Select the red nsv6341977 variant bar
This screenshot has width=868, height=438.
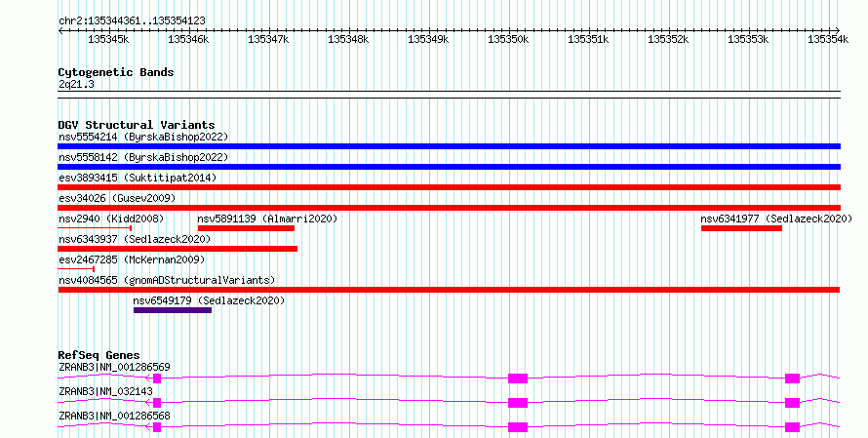pos(741,228)
